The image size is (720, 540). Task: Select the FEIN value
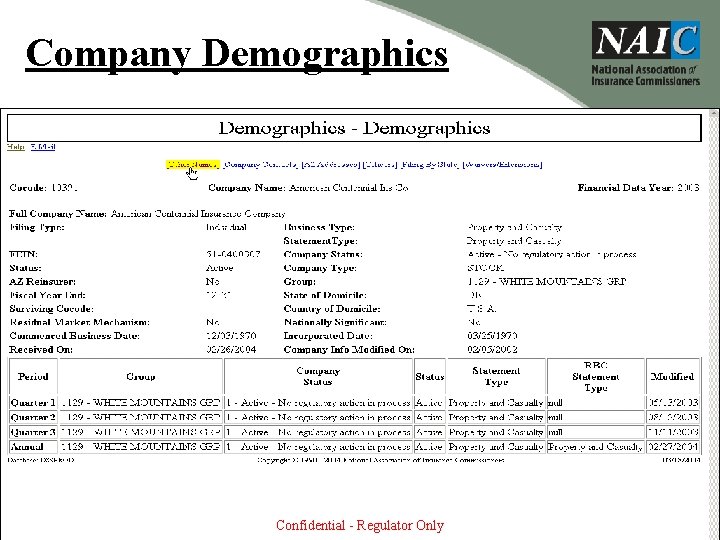click(x=233, y=254)
